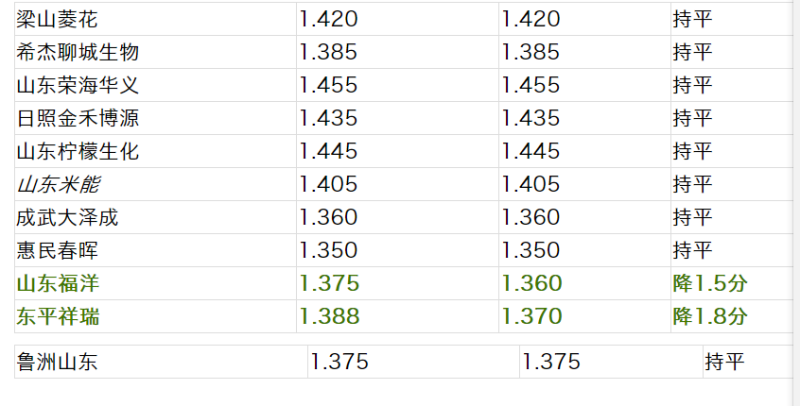Select the 山东荣海华义 cell
The image size is (800, 406).
[155, 85]
